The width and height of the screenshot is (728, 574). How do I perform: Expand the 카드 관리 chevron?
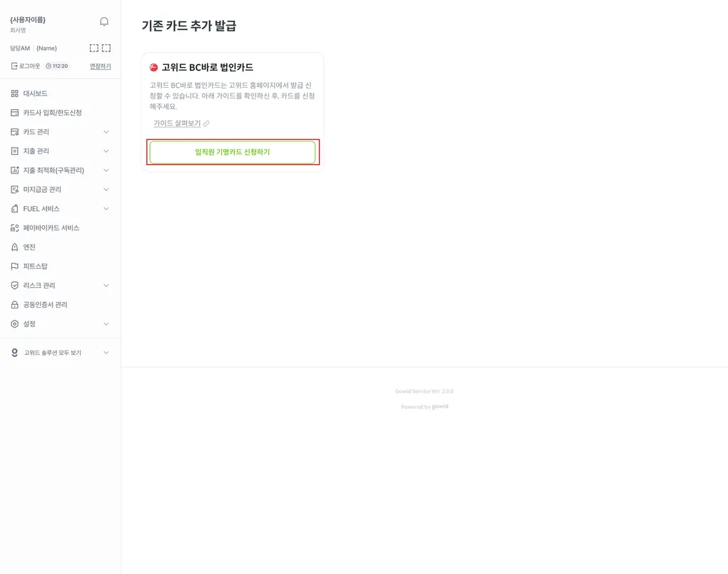tap(106, 132)
